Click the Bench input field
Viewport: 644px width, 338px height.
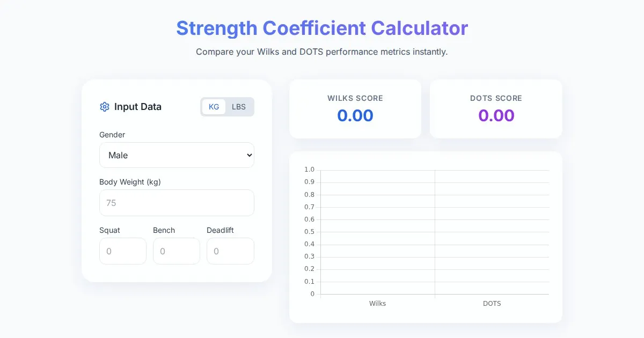(x=177, y=251)
